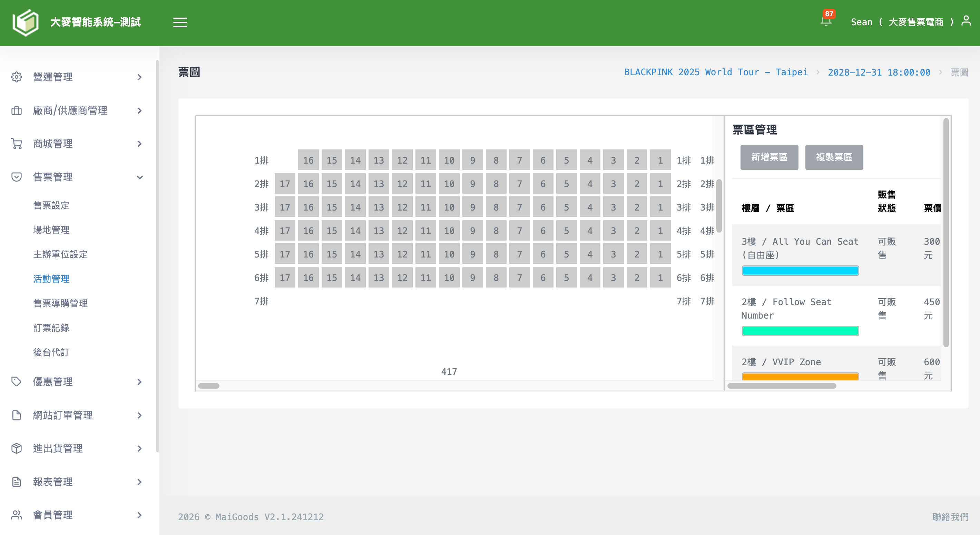Click the 新增票區 button
Screen dimensions: 980x535
pos(769,157)
